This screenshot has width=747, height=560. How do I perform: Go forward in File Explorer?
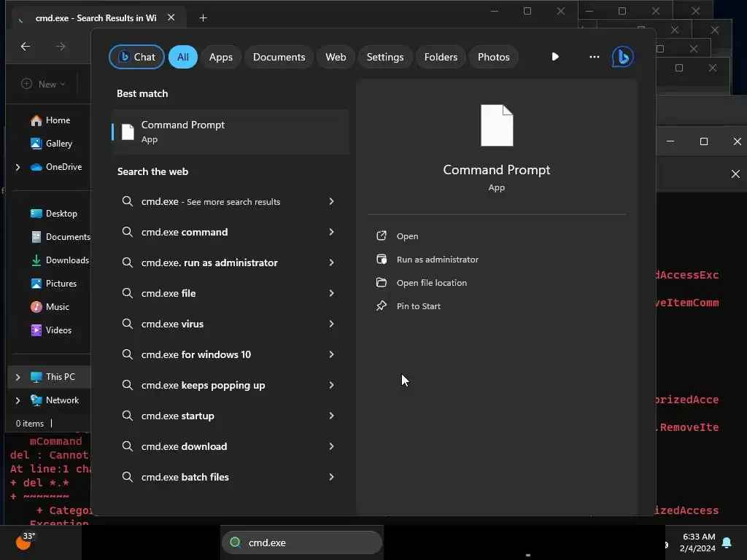click(x=61, y=46)
